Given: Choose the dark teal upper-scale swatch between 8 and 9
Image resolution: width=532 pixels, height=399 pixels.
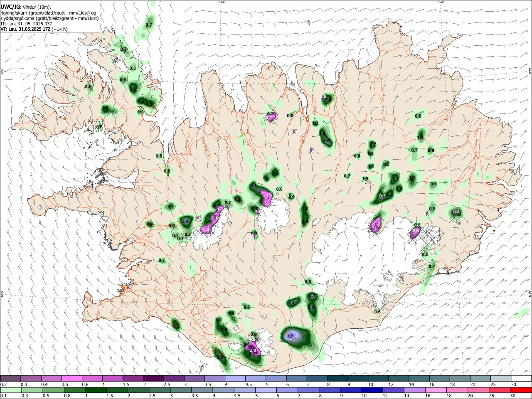Looking at the screenshot, I should [x=337, y=379].
